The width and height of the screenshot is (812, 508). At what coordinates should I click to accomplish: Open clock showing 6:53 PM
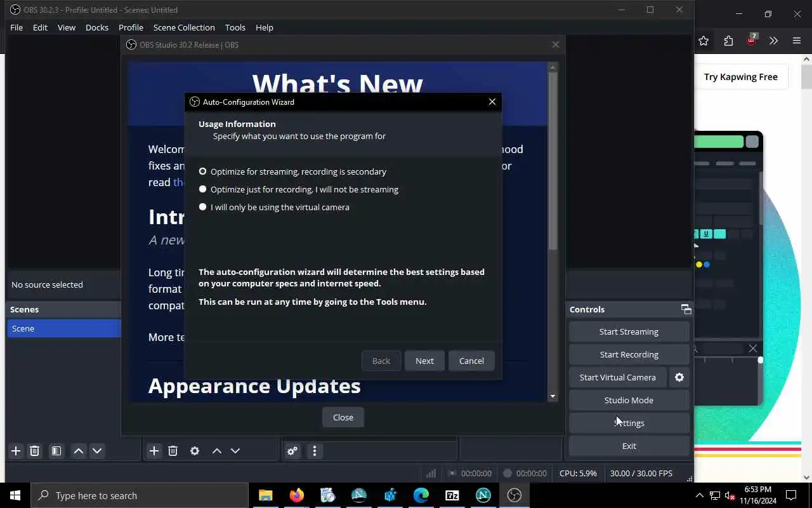pyautogui.click(x=758, y=495)
